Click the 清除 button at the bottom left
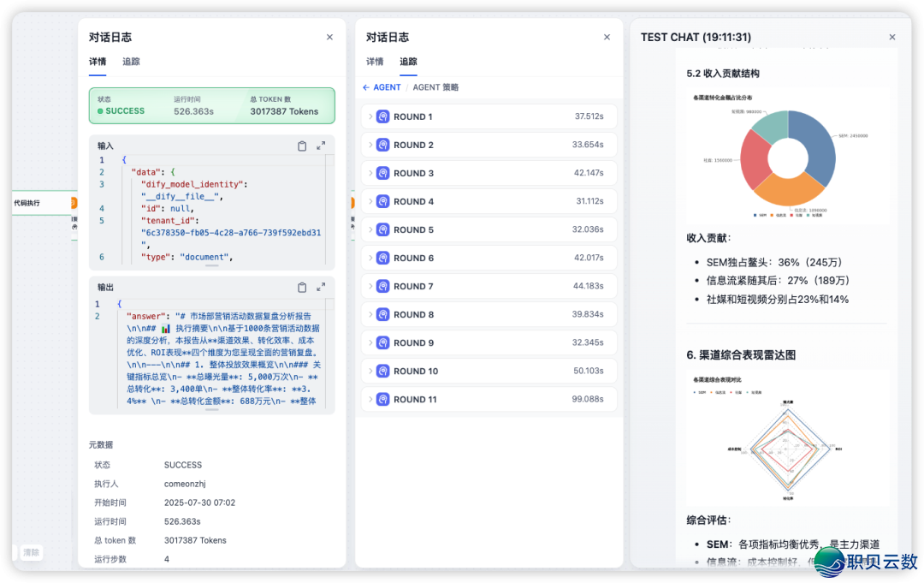 (x=31, y=552)
